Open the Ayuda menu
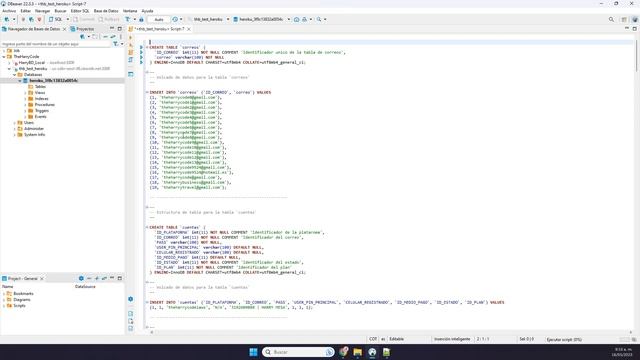640x360 pixels. tap(147, 11)
